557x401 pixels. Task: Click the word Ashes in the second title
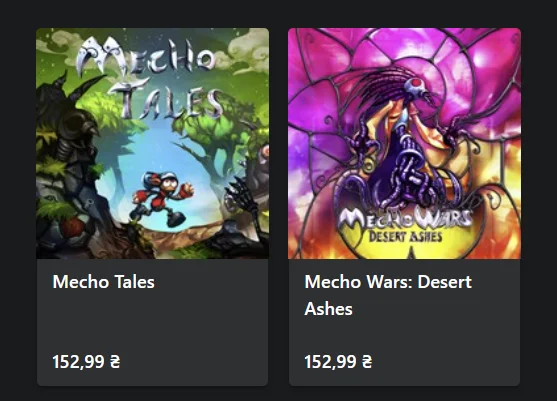[x=328, y=309]
